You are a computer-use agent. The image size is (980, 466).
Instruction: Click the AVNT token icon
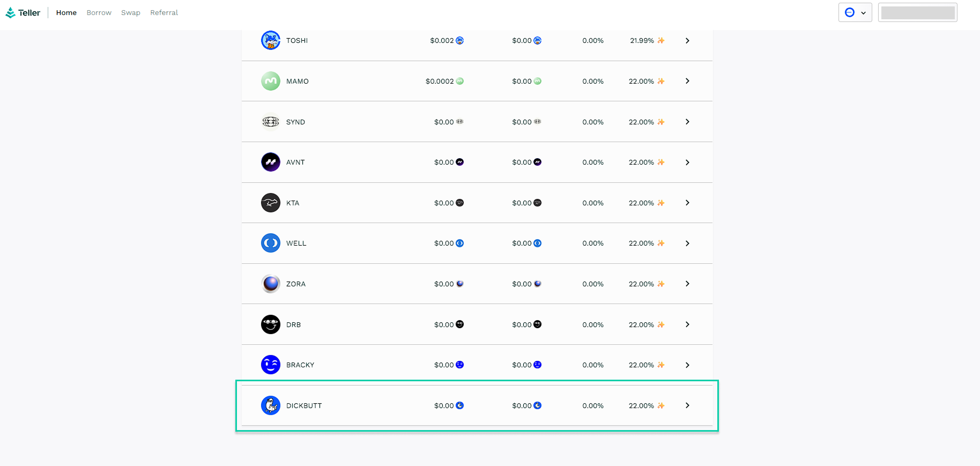point(271,162)
